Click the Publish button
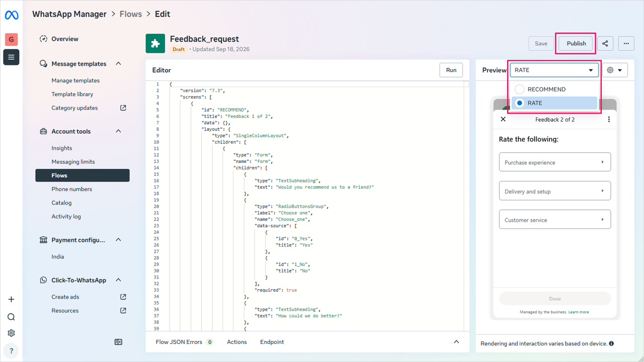Viewport: 644px width, 362px height. point(576,43)
